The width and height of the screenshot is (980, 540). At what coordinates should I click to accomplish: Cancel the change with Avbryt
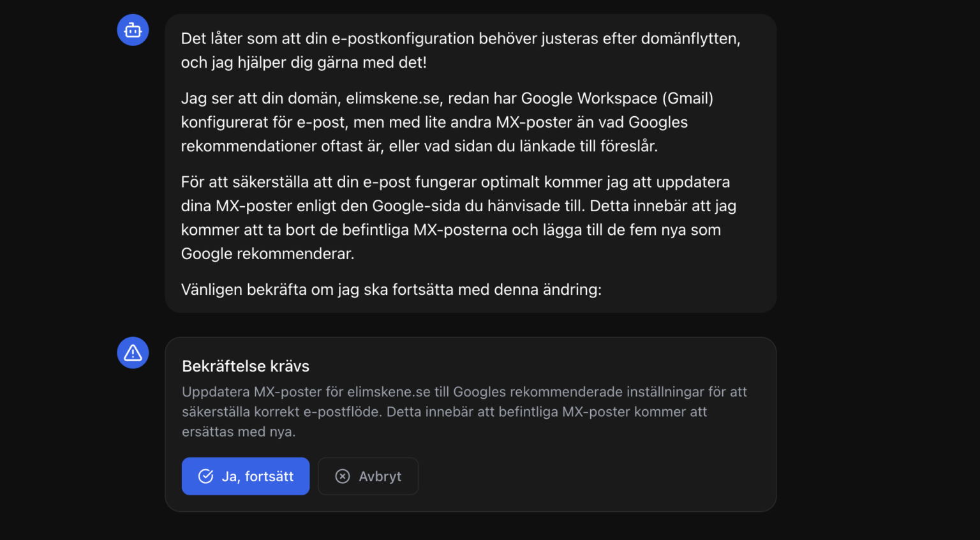tap(368, 476)
